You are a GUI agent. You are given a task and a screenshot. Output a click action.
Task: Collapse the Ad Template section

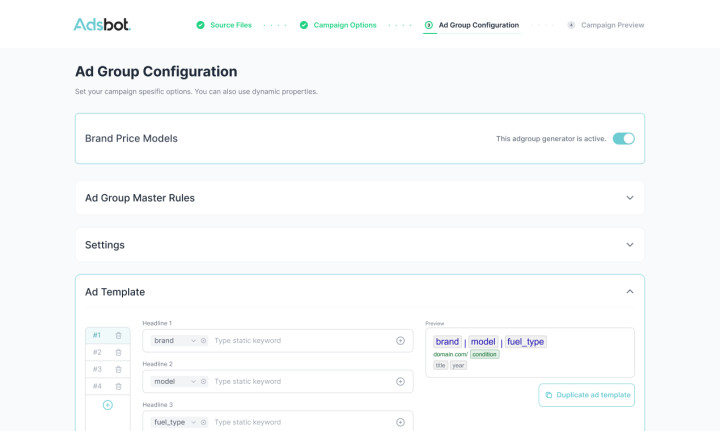629,292
